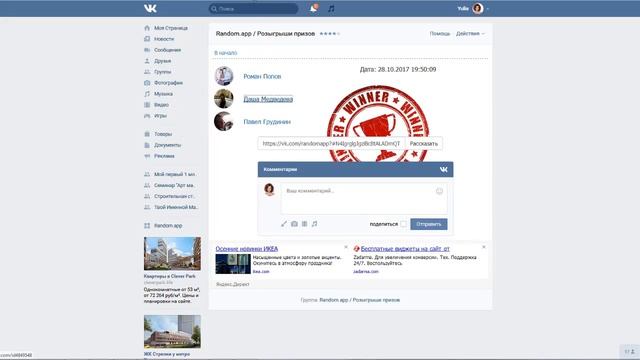
Task: Open Осенние новинки ИКЕА ad link
Action: [247, 249]
